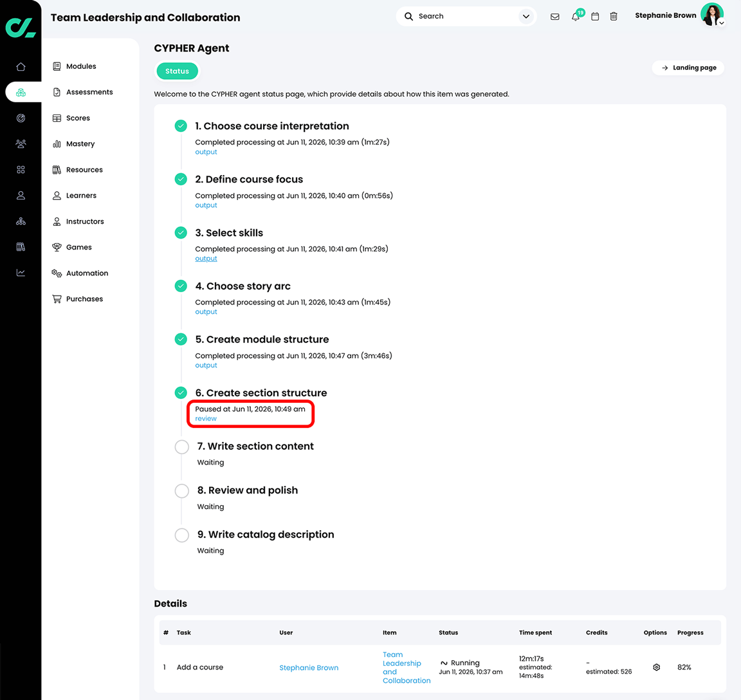Open Team Leadership and Collaboration item link
Image resolution: width=741 pixels, height=700 pixels.
[407, 667]
